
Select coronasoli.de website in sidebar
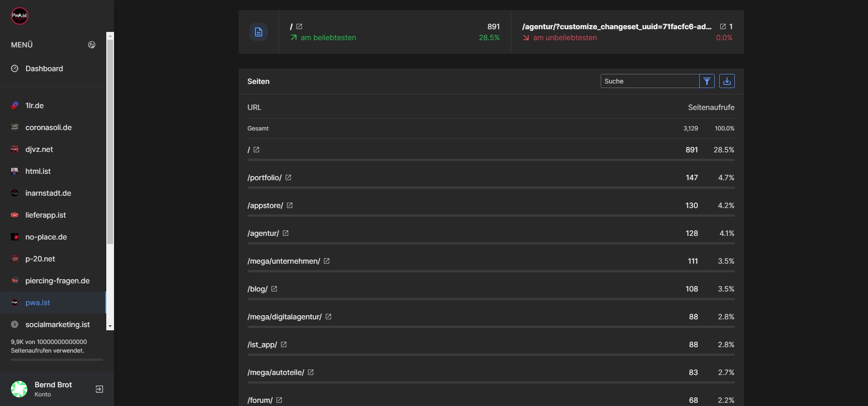click(x=48, y=127)
